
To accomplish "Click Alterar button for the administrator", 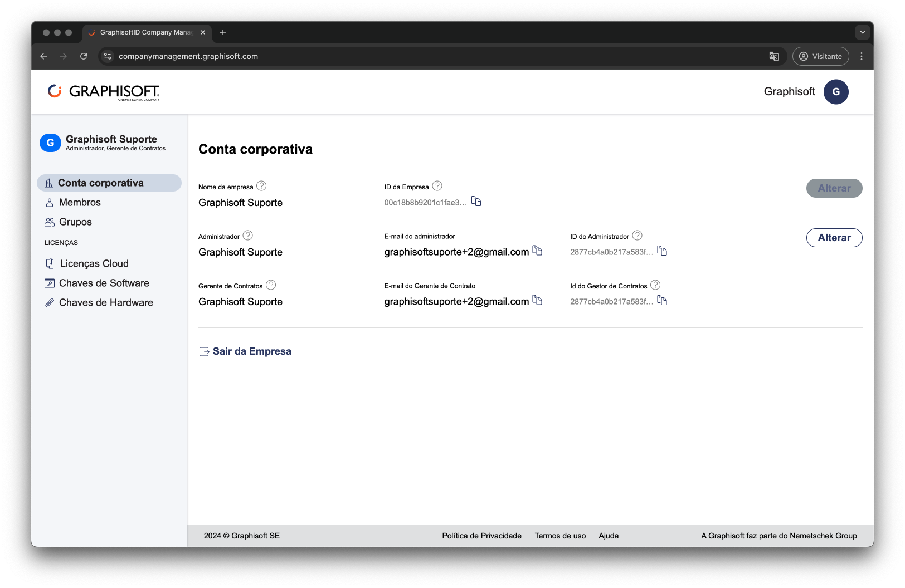I will point(834,238).
